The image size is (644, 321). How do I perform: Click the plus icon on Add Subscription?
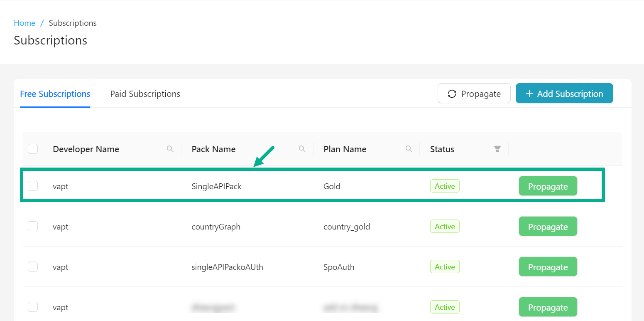pos(530,93)
